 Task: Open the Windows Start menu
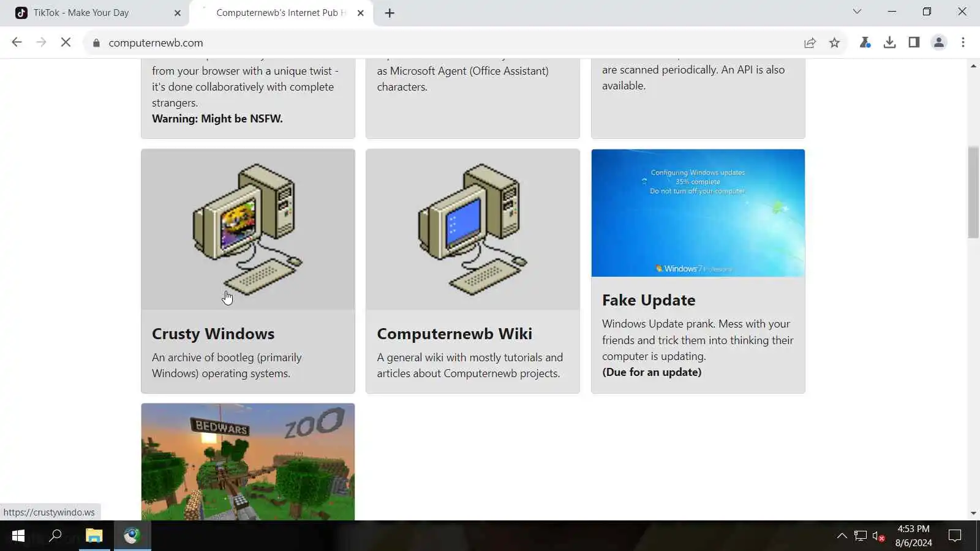click(x=18, y=536)
